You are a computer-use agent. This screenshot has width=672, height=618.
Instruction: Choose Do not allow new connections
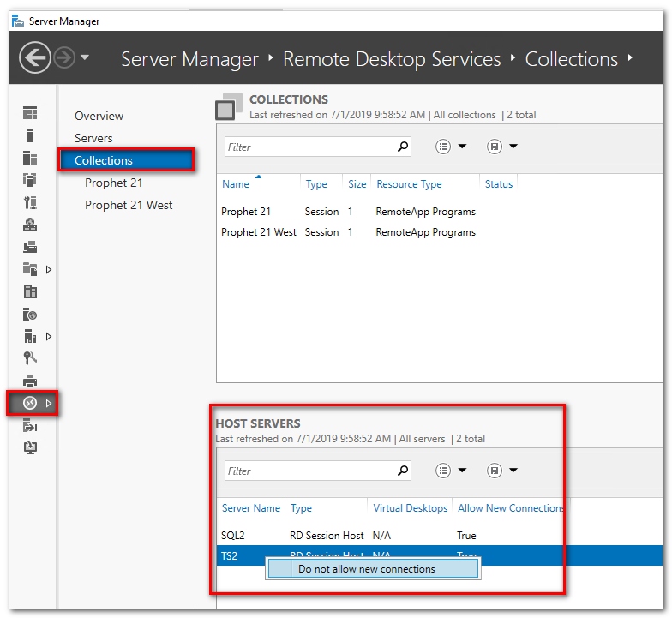coord(373,569)
